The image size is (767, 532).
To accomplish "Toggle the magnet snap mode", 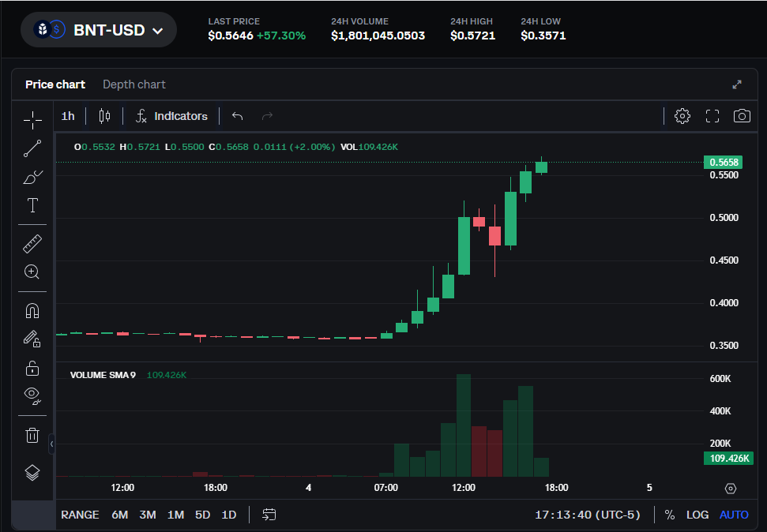I will [x=32, y=311].
